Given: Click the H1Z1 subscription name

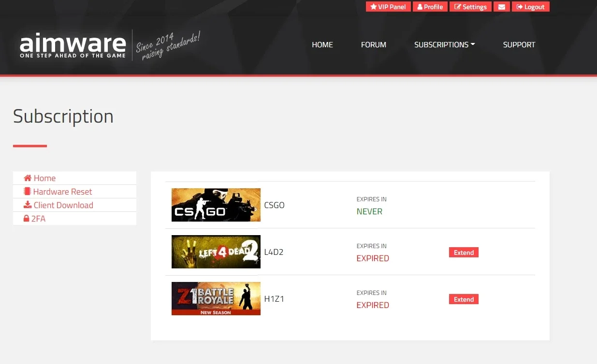Looking at the screenshot, I should click(x=274, y=299).
